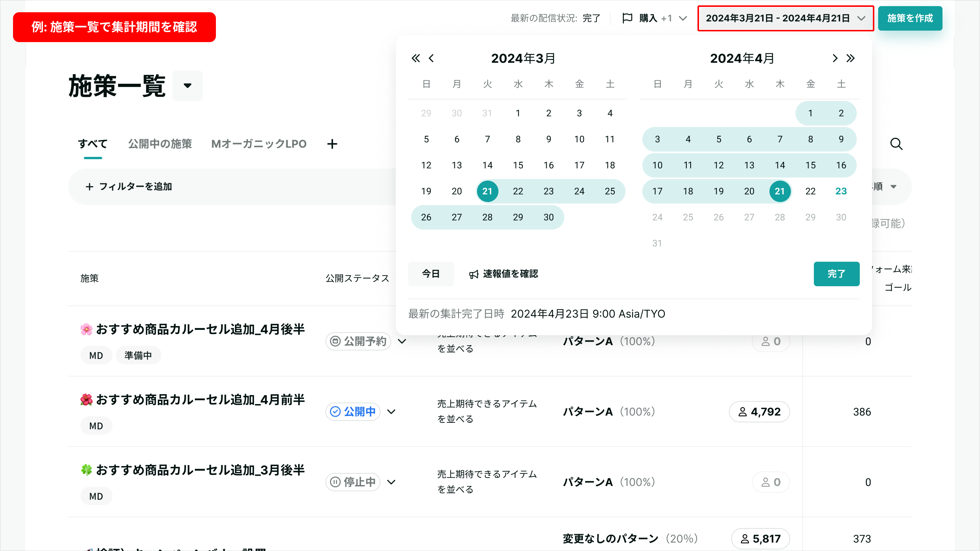The width and height of the screenshot is (980, 551).
Task: Select April 23 in the calendar
Action: point(841,191)
